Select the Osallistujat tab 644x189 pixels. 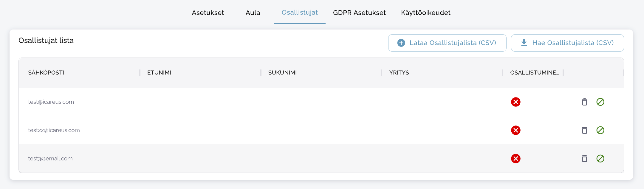[300, 13]
